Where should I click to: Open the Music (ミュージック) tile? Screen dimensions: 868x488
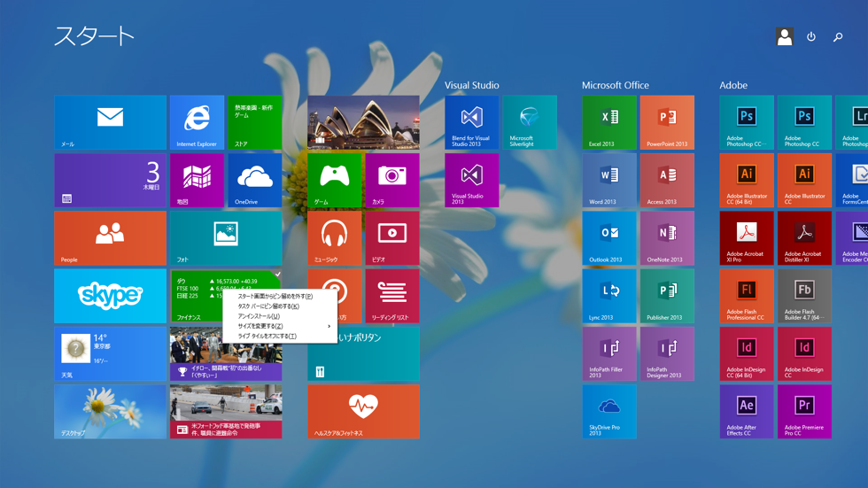click(x=335, y=238)
